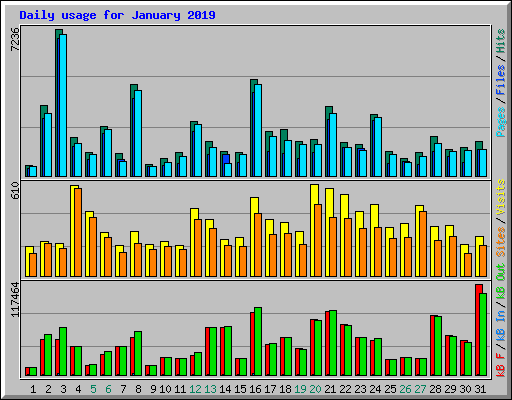This screenshot has width=512, height=400.
Task: Click the 610 axis value
Action: click(x=15, y=190)
